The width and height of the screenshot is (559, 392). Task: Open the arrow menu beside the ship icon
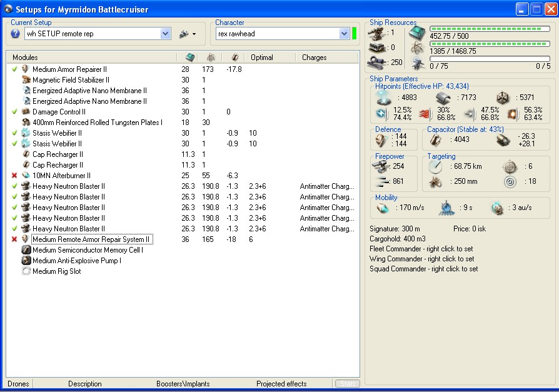point(194,34)
